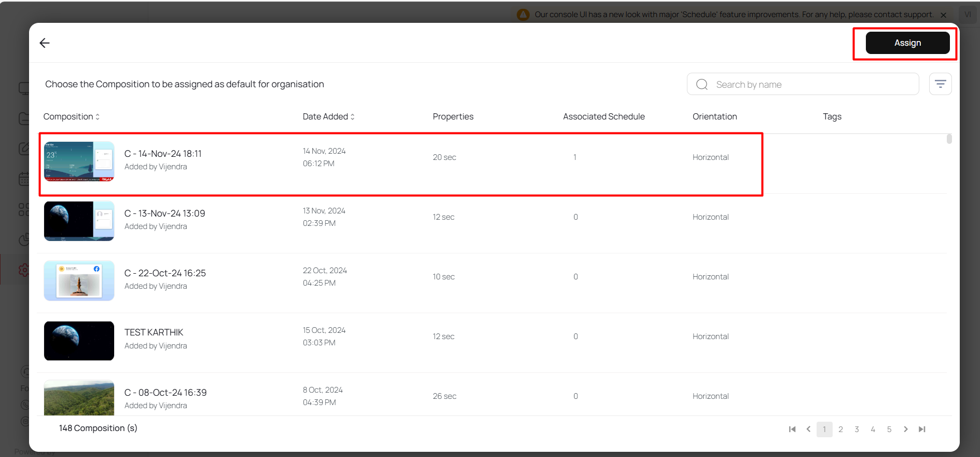Click the vertical scrollbar of the list
The height and width of the screenshot is (457, 980).
click(949, 139)
